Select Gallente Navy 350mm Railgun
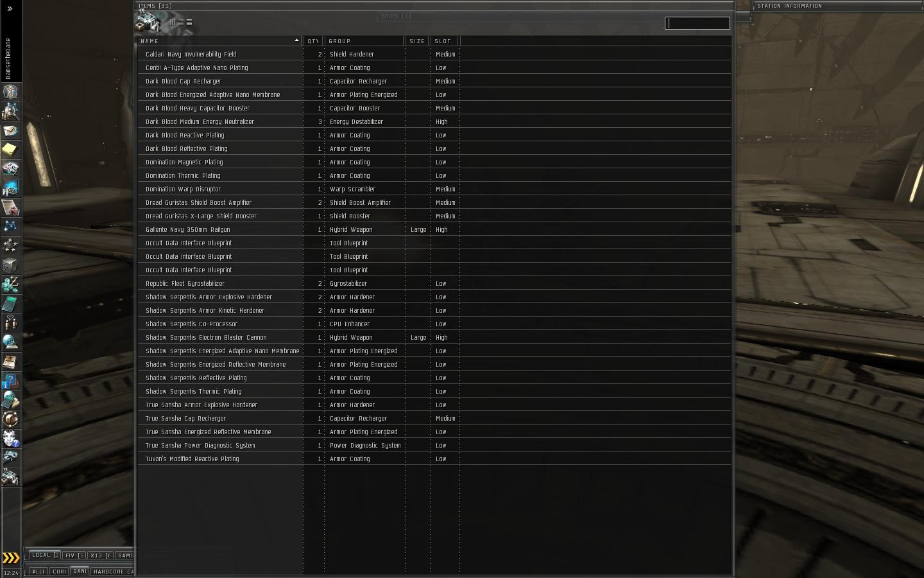The width and height of the screenshot is (924, 578). coord(434,229)
